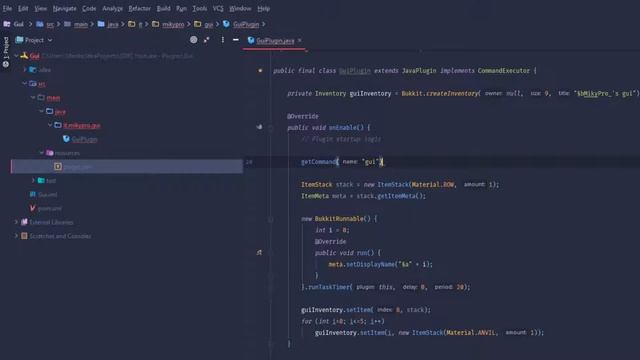
Task: Select Scratches and Consoles icon
Action: point(24,236)
